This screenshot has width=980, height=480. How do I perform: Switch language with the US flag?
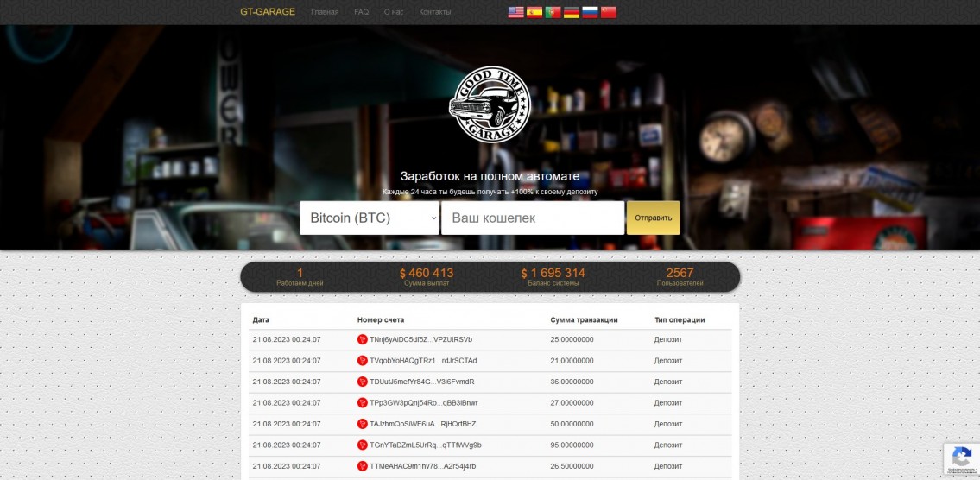pos(515,12)
